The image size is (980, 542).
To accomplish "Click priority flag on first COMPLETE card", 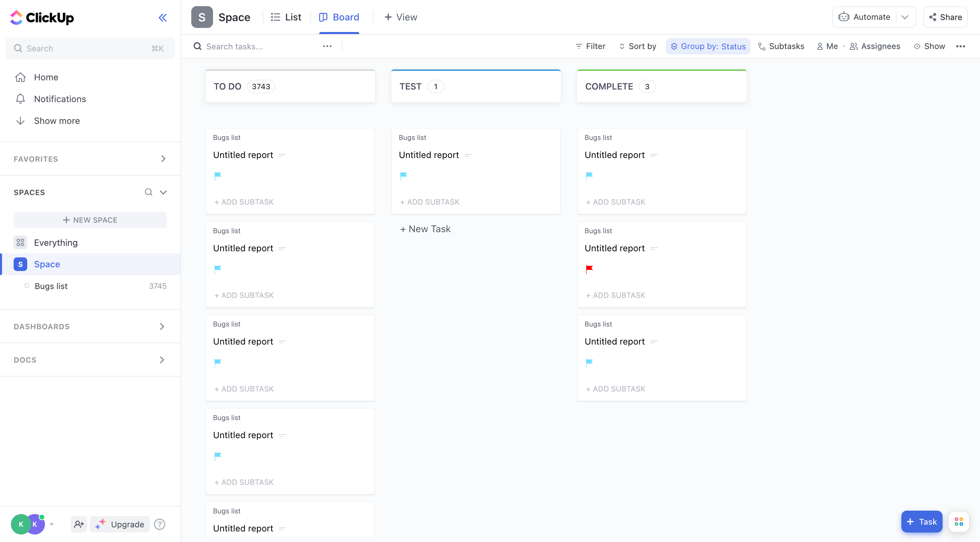I will pyautogui.click(x=589, y=176).
